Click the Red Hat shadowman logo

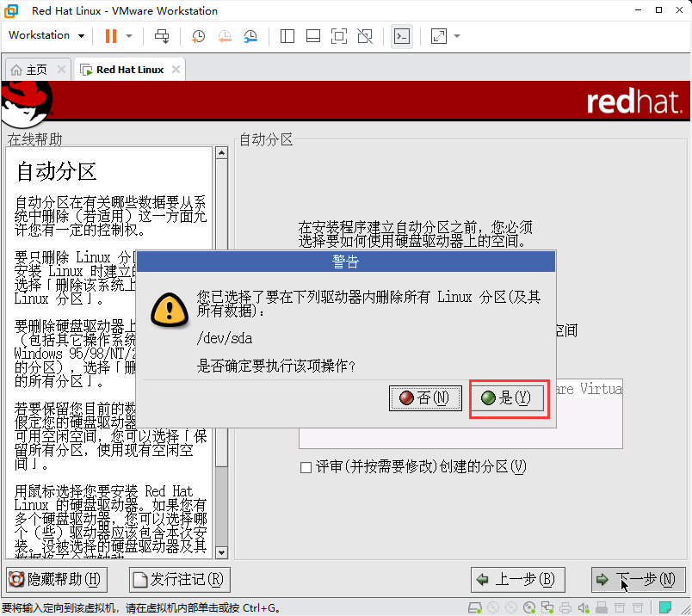tap(27, 104)
